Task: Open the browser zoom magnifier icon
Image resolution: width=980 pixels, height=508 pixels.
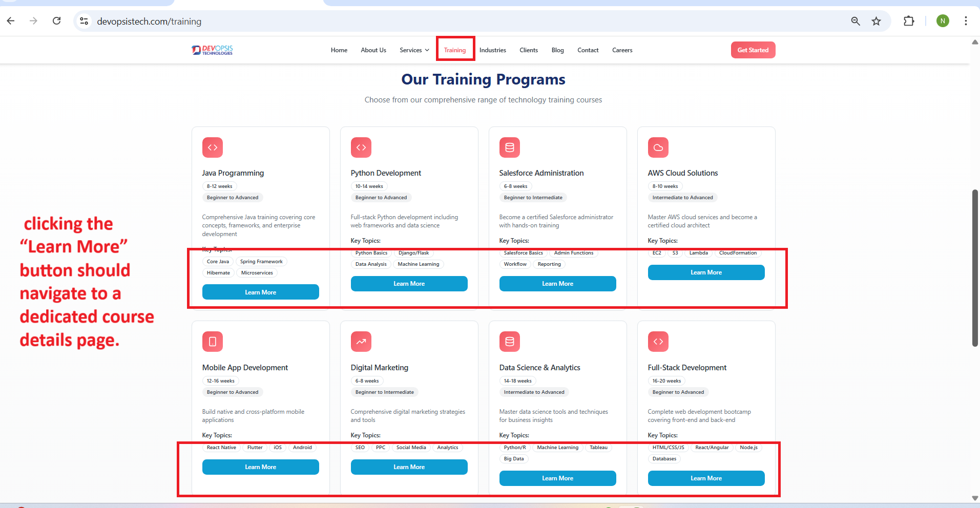Action: 855,21
